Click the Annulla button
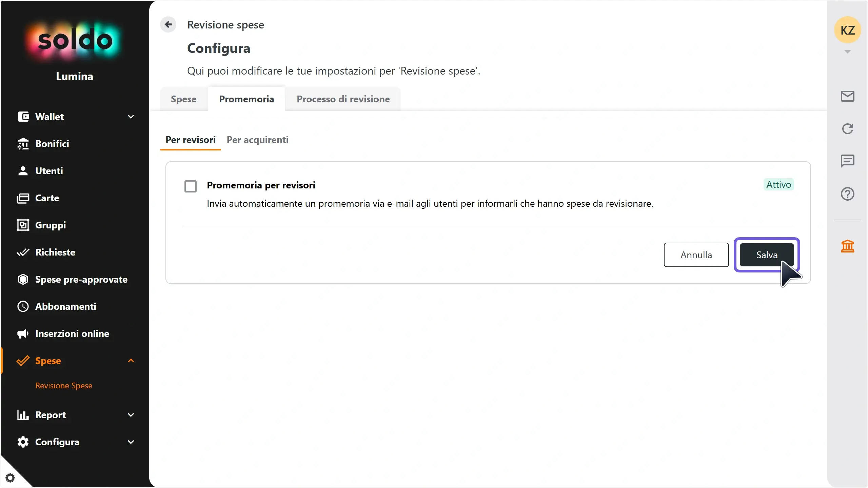Viewport: 868px width, 488px height. pyautogui.click(x=696, y=255)
